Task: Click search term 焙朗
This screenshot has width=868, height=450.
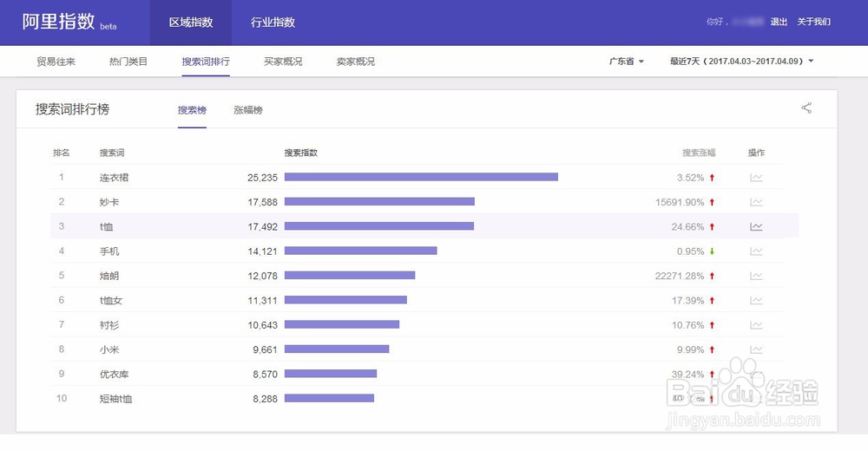Action: pos(109,276)
